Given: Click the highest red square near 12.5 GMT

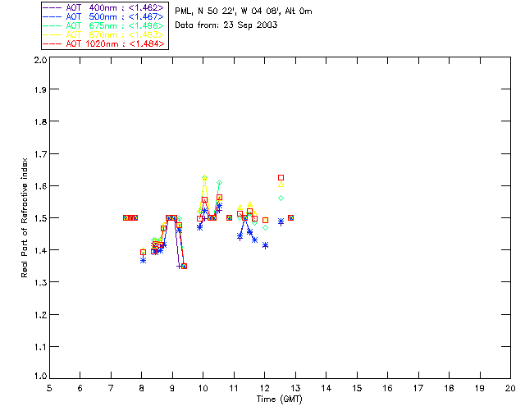Looking at the screenshot, I should (281, 177).
